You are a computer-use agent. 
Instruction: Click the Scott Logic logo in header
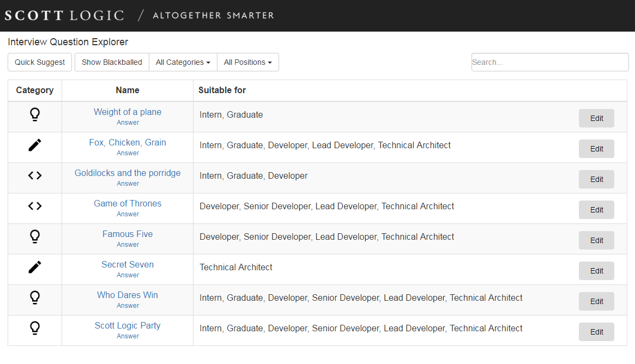click(64, 15)
